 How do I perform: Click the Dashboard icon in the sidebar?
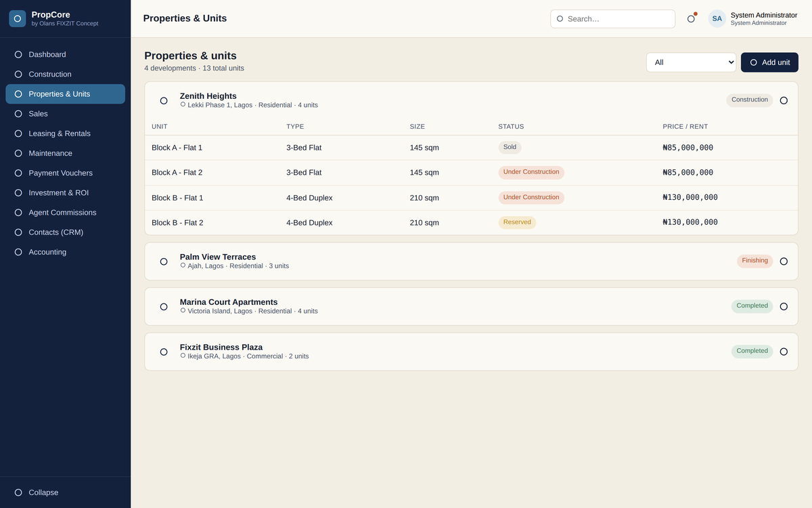point(18,54)
